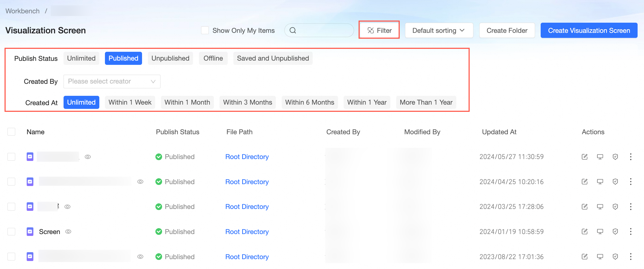
Task: Click the shield icon in the Screen row
Action: [615, 232]
